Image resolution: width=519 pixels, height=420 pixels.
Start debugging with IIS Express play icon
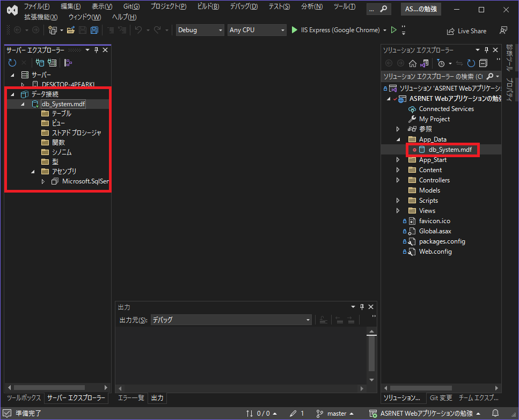coord(294,30)
